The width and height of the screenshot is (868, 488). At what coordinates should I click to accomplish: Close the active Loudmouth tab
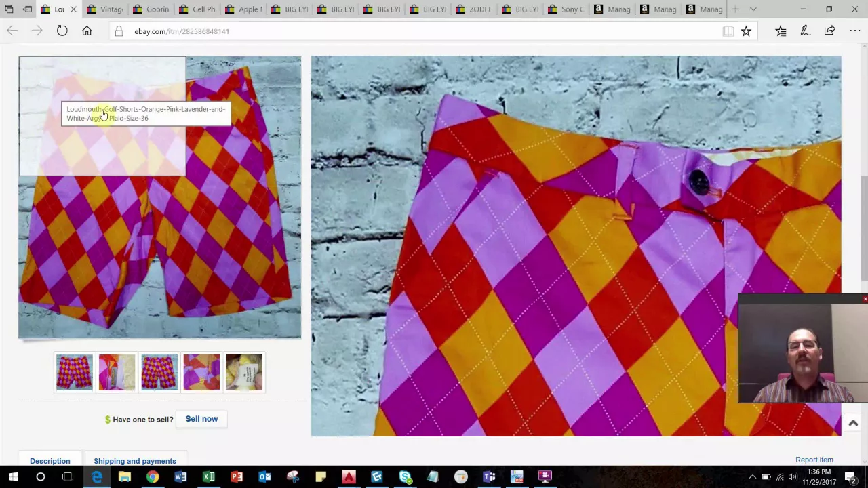(x=73, y=9)
